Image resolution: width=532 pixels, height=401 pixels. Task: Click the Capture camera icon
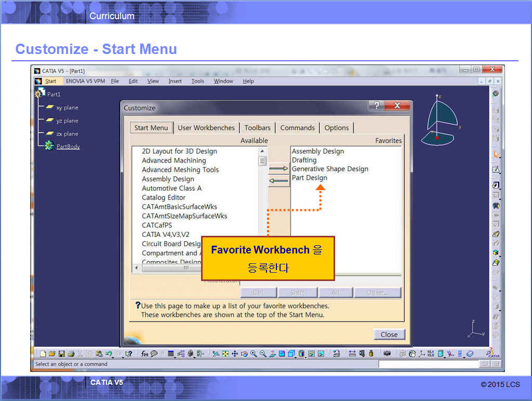387,354
